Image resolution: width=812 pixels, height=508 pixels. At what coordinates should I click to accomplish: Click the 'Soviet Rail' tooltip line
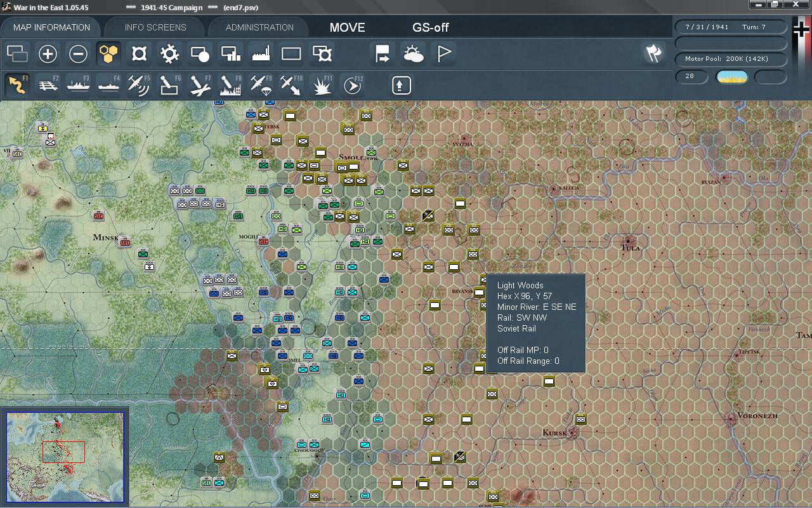click(516, 328)
